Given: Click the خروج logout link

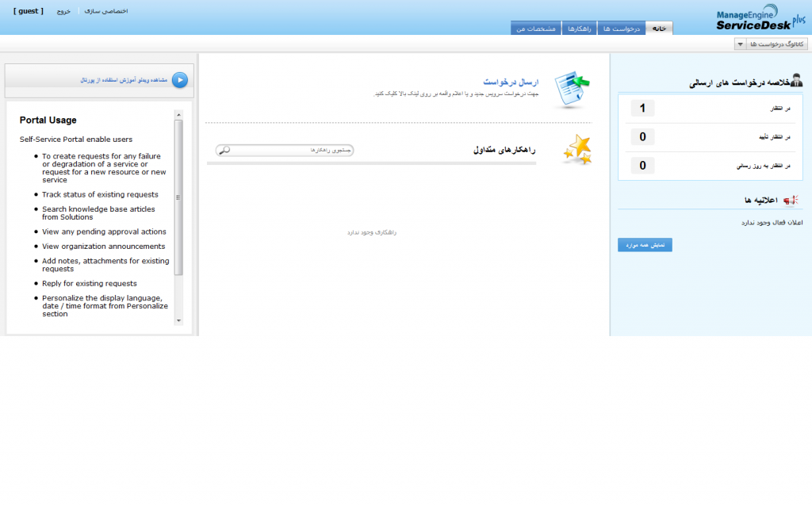Looking at the screenshot, I should 63,12.
